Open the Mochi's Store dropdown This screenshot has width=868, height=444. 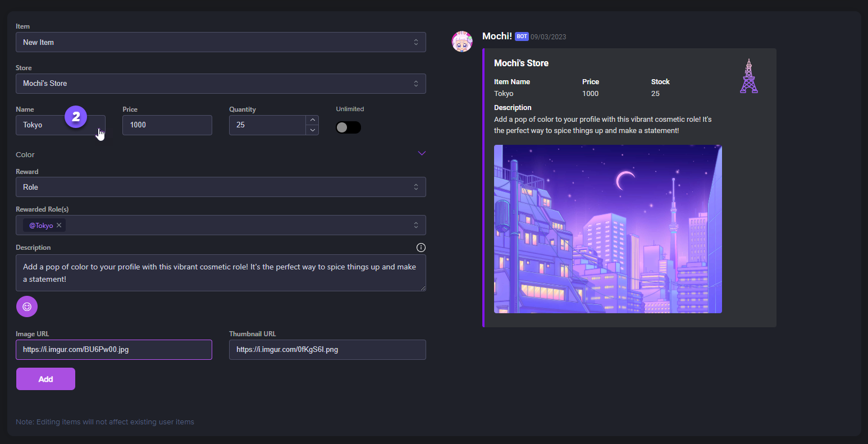point(221,84)
